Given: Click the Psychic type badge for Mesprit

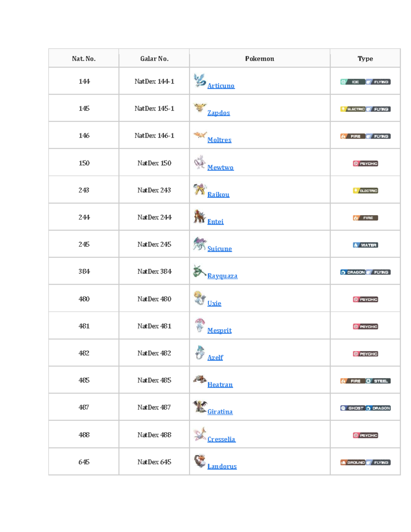Looking at the screenshot, I should point(365,326).
